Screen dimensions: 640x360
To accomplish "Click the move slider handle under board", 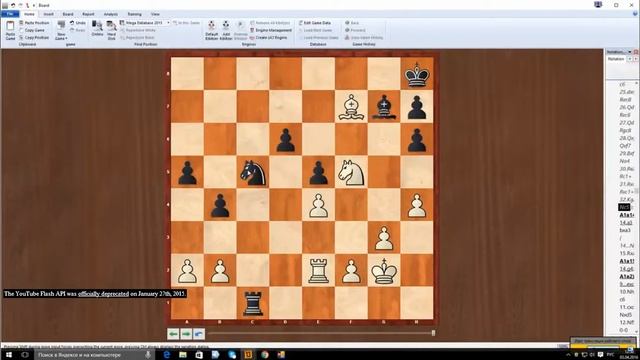I will [433, 333].
